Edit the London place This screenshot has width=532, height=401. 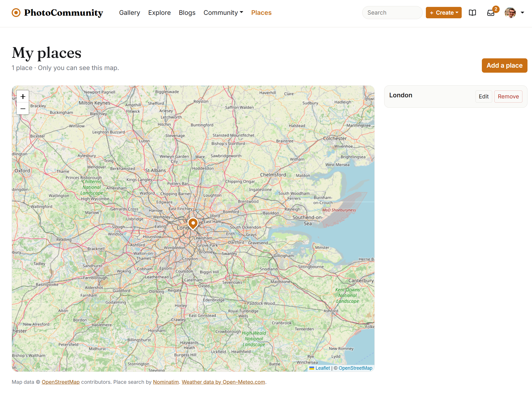click(484, 97)
